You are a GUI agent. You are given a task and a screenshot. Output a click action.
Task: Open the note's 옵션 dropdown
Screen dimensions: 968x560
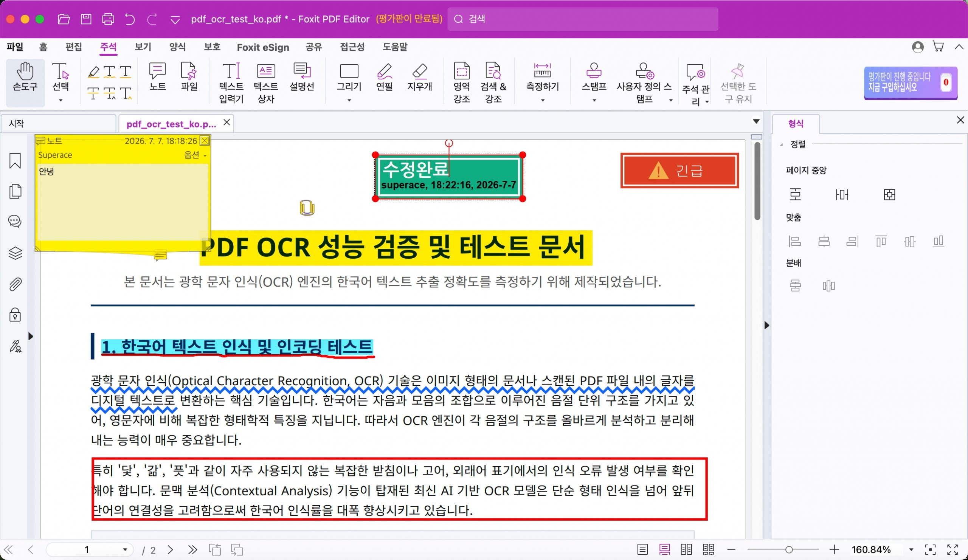tap(195, 155)
